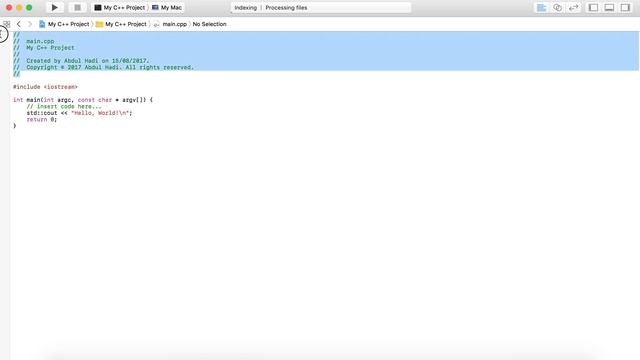
Task: Click the Indexing Processing files activity view
Action: pyautogui.click(x=320, y=7)
